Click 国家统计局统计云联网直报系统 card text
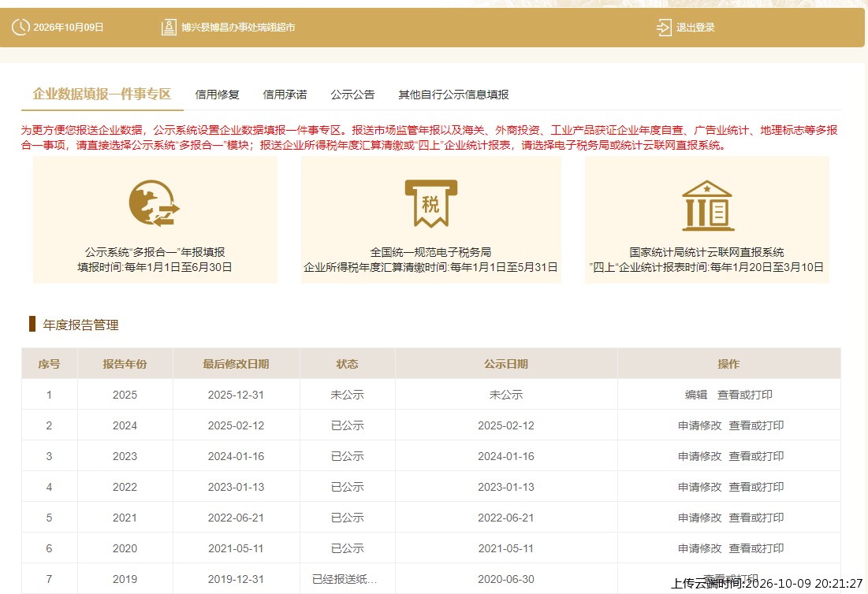 [x=707, y=252]
